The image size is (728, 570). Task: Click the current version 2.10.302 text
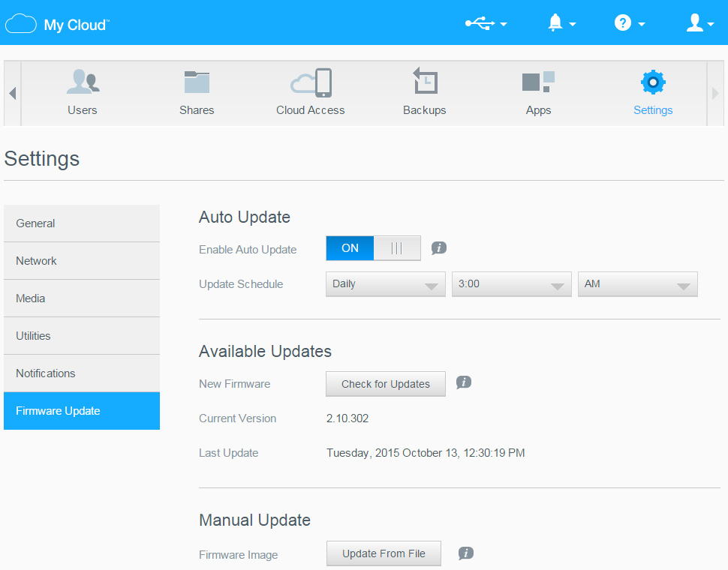click(x=347, y=418)
